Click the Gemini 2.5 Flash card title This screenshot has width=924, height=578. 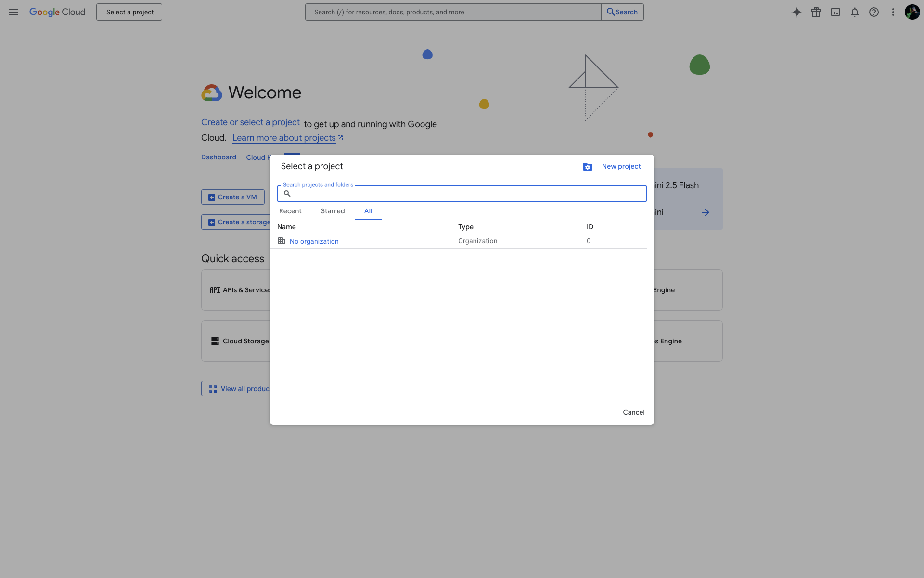[x=677, y=185]
